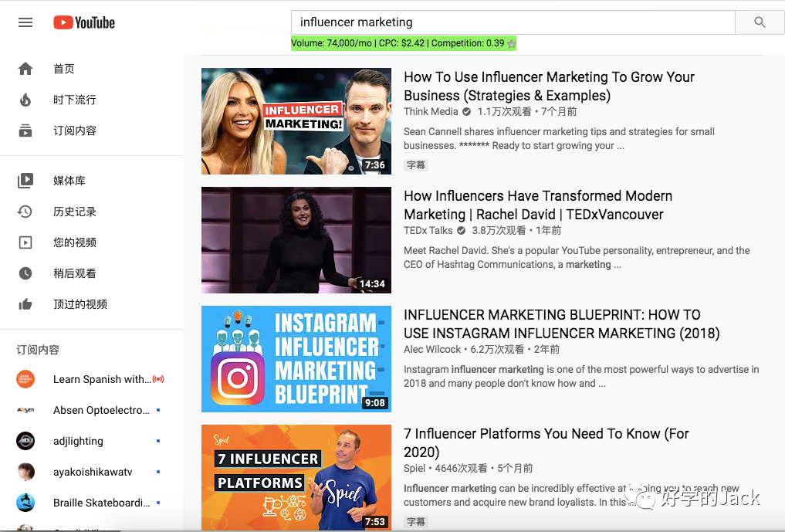Click the YouTube logo

(x=84, y=22)
